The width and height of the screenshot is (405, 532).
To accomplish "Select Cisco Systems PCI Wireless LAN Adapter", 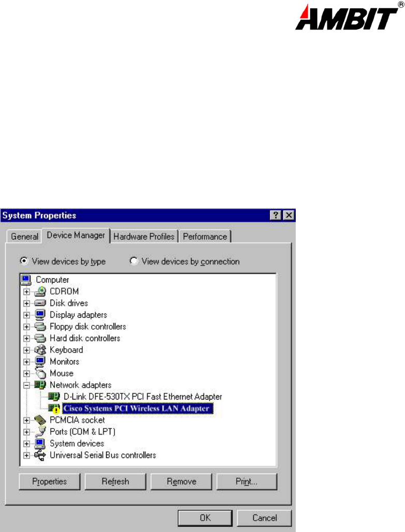I will [137, 408].
